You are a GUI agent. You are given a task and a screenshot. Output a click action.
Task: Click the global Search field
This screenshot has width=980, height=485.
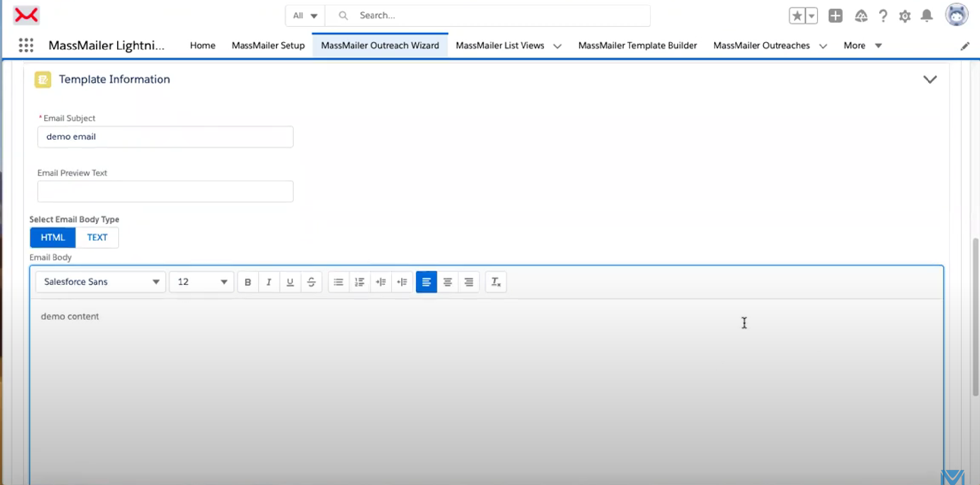488,16
